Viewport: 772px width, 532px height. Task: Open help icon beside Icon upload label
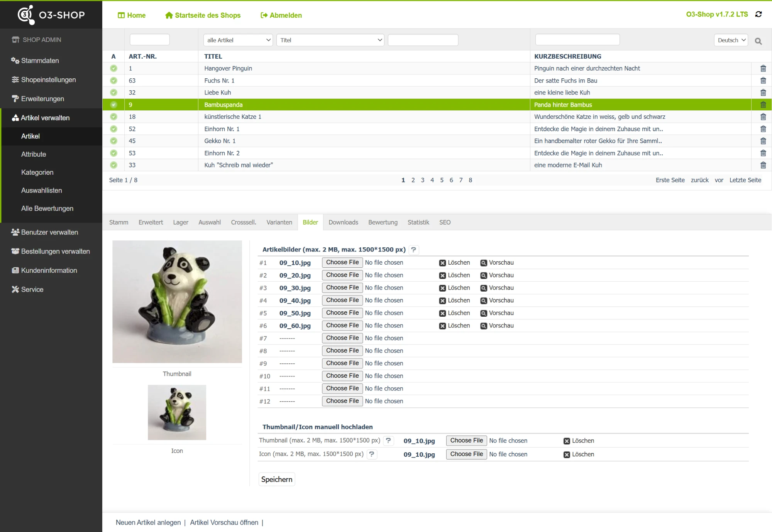[372, 454]
